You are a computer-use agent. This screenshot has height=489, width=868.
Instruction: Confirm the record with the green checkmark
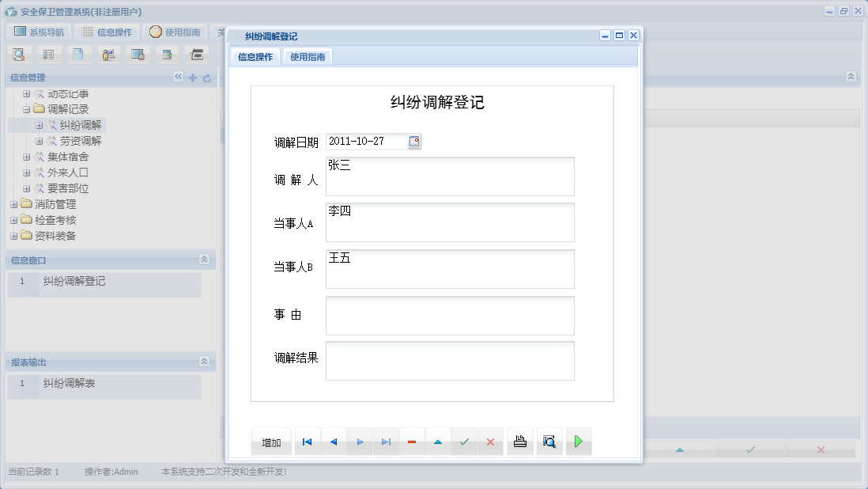pos(464,442)
